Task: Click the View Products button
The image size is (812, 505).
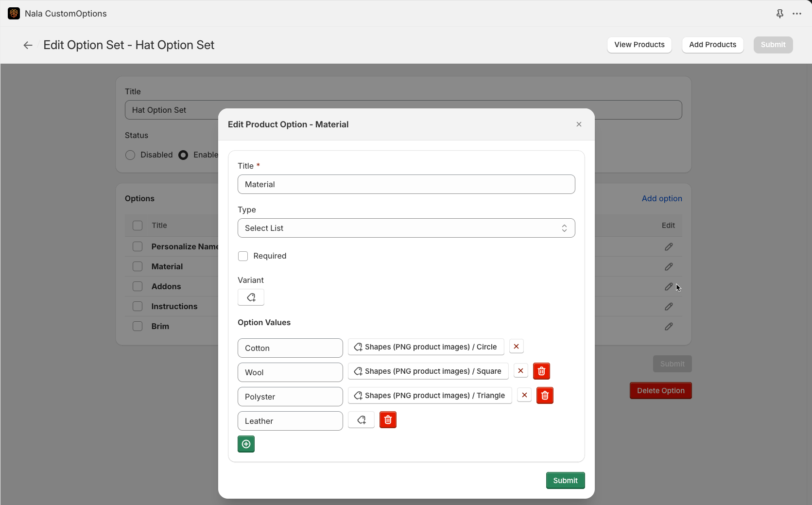Action: point(639,45)
